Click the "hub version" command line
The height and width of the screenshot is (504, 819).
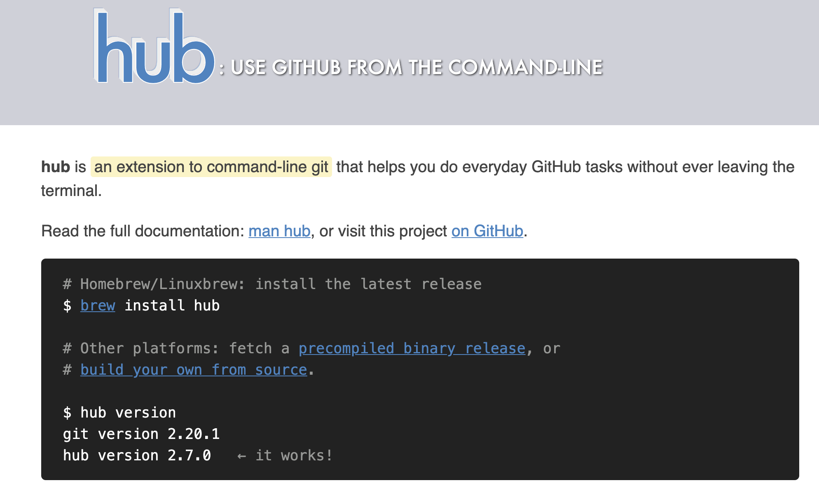pos(119,413)
